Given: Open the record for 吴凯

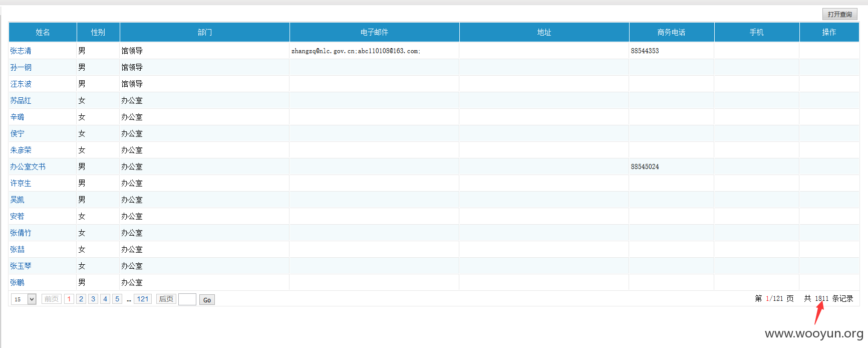Looking at the screenshot, I should 17,200.
